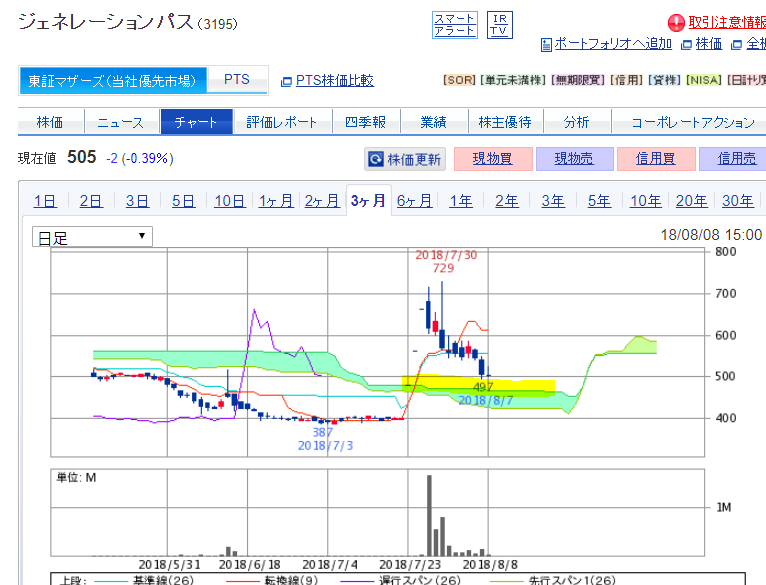The image size is (766, 585).
Task: Click the 取引注意情報 warning icon
Action: tap(676, 23)
